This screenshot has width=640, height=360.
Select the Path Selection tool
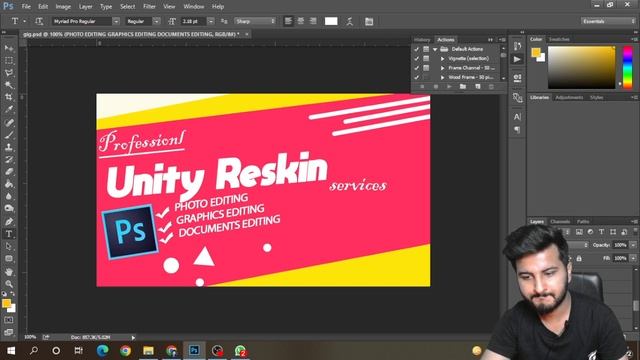9,247
